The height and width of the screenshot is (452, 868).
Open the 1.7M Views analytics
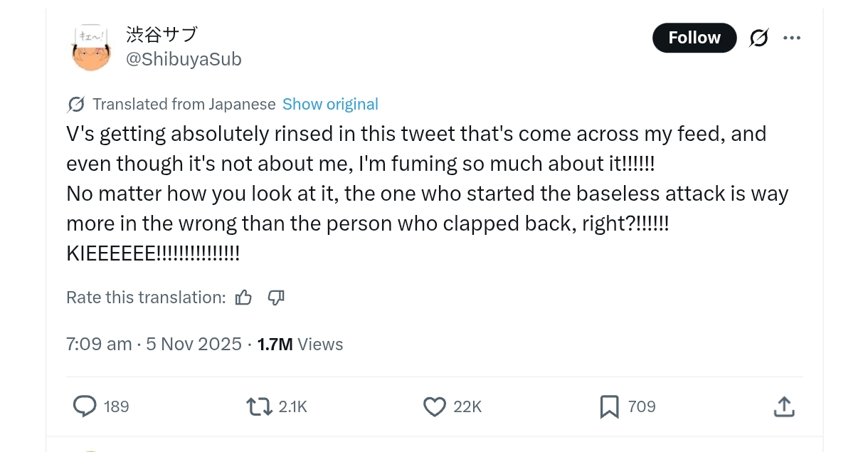(300, 345)
